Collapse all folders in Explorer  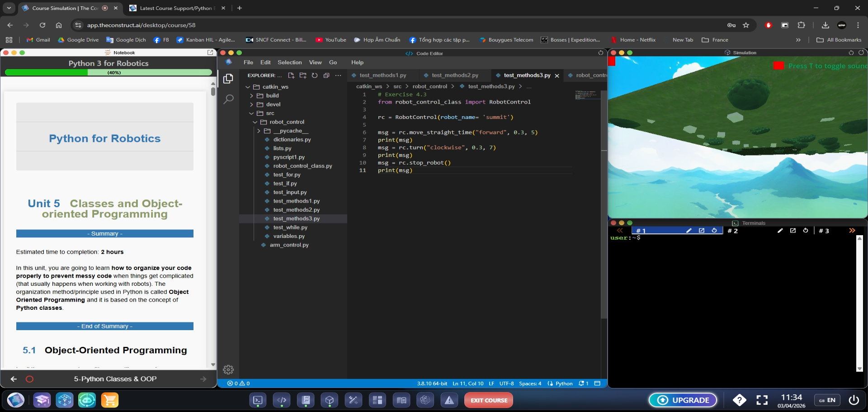(x=326, y=76)
